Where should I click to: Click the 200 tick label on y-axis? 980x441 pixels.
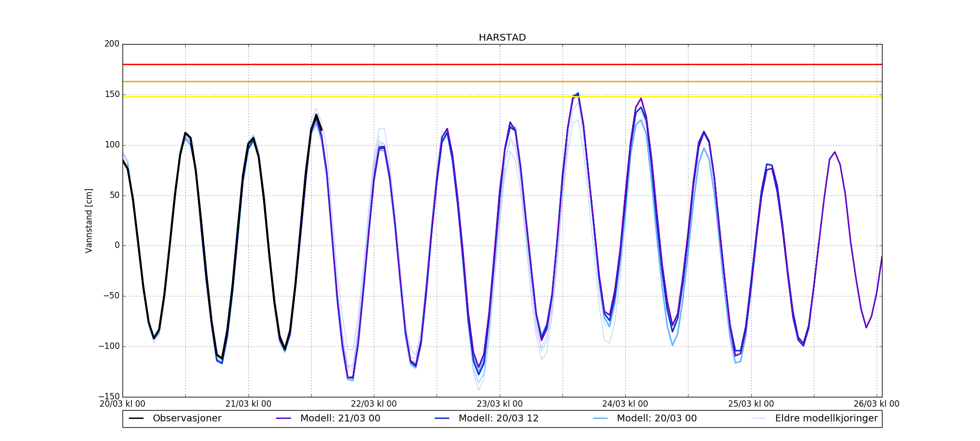coord(112,44)
